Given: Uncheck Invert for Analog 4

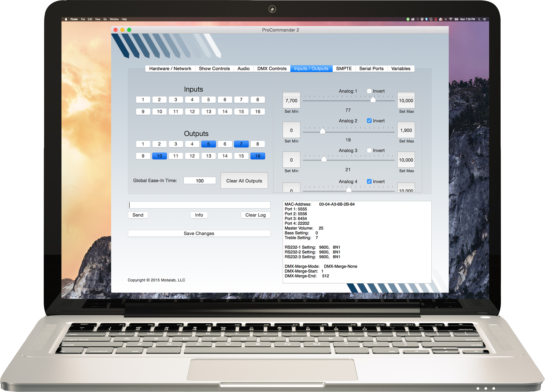Looking at the screenshot, I should pyautogui.click(x=369, y=181).
